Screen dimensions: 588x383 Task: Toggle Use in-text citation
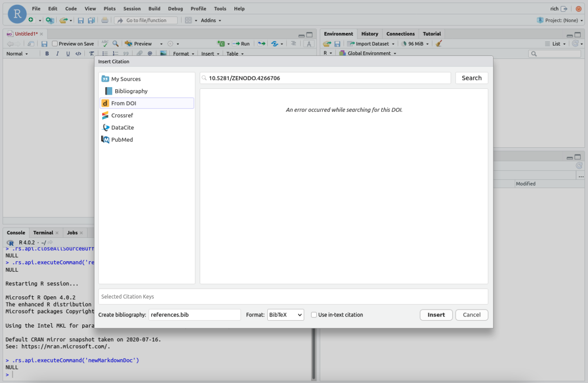(x=314, y=315)
